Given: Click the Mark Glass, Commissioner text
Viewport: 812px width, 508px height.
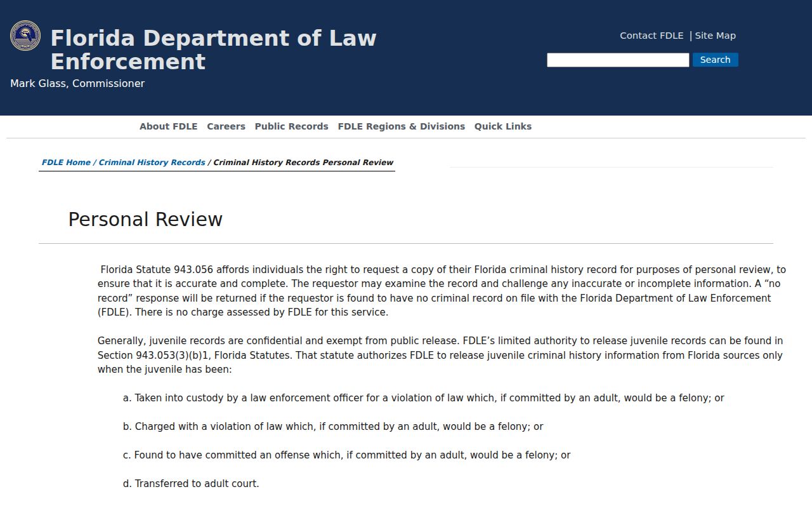Looking at the screenshot, I should [77, 84].
